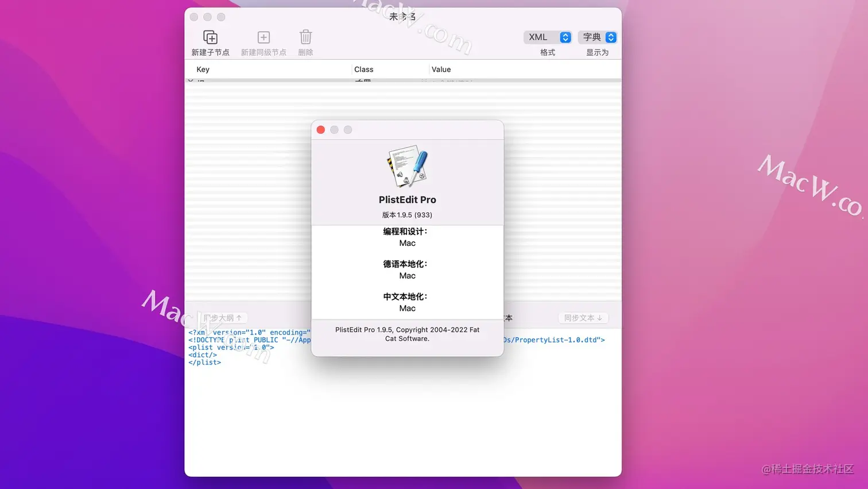This screenshot has width=868, height=489.
Task: Click the 格式 label under XML dropdown
Action: tap(548, 52)
